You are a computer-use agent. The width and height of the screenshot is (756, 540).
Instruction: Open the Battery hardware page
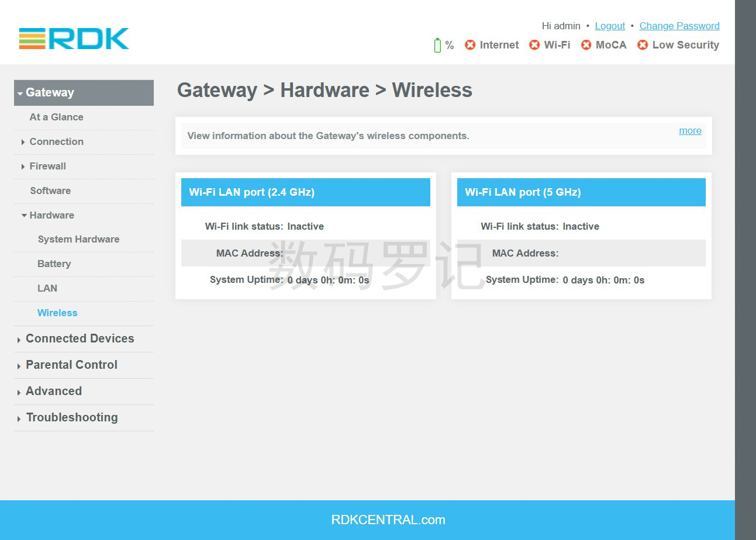pos(54,264)
